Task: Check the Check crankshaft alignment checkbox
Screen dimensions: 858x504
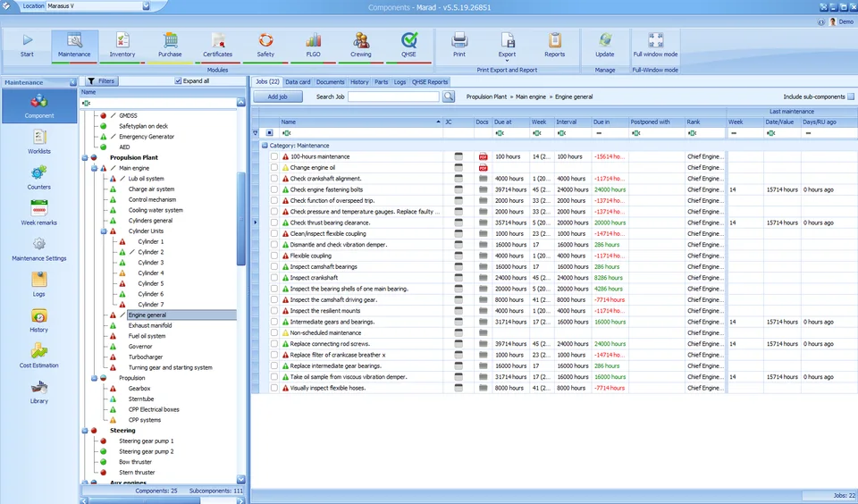Action: [274, 179]
